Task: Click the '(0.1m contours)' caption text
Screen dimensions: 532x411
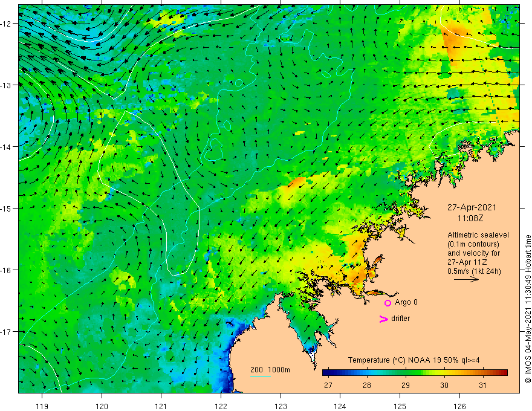Action: (473, 244)
